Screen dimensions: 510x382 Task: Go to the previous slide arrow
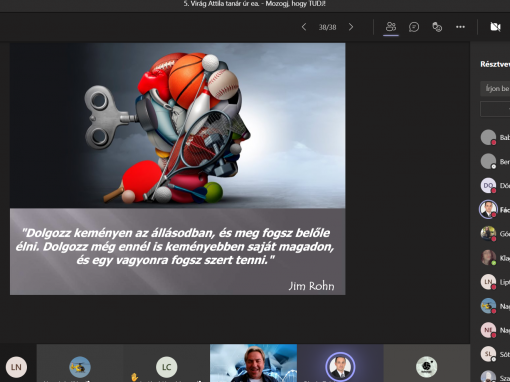[304, 27]
